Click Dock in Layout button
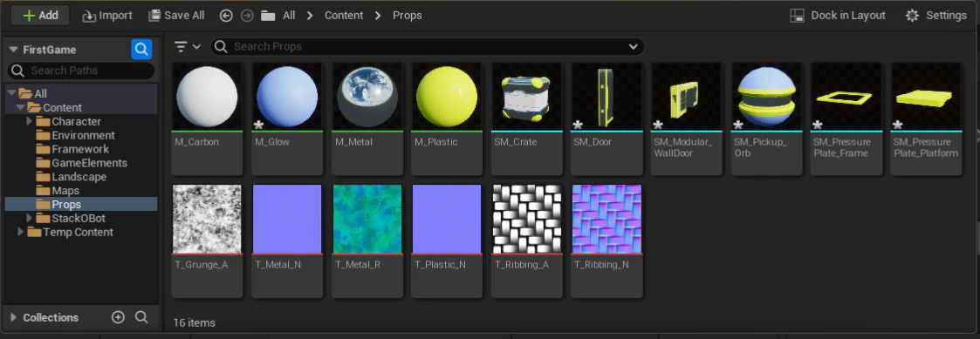Viewport: 980px width, 339px height. [x=838, y=16]
